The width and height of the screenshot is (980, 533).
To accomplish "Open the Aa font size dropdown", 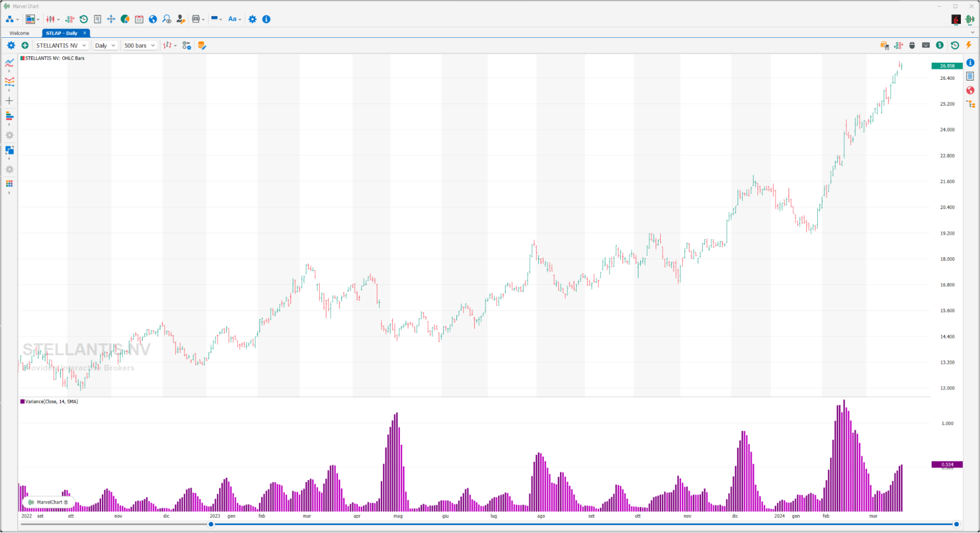I will coord(234,19).
